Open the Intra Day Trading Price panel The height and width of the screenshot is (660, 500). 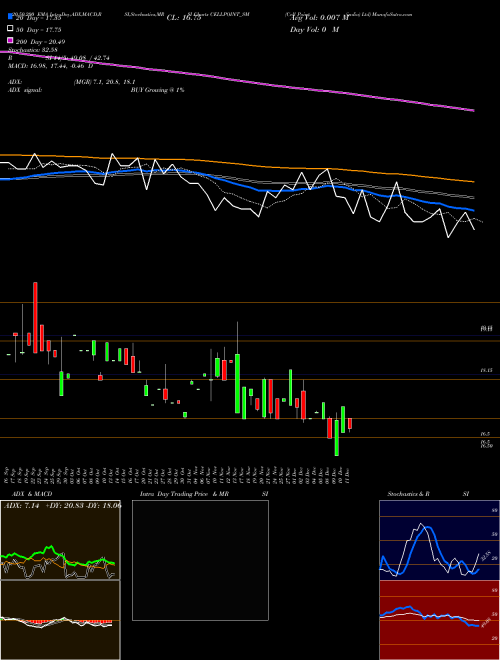(x=200, y=560)
